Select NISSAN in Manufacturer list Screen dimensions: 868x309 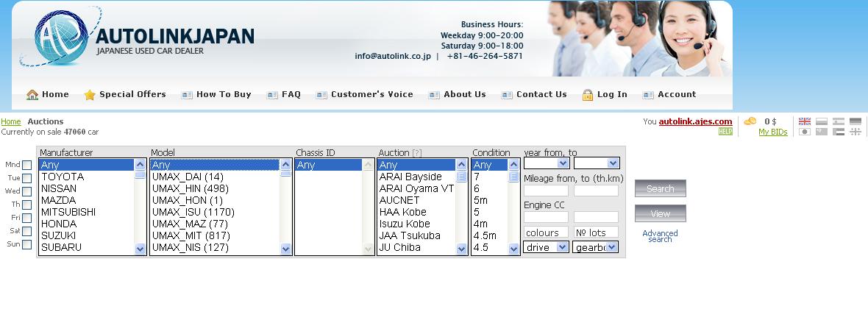pyautogui.click(x=87, y=188)
